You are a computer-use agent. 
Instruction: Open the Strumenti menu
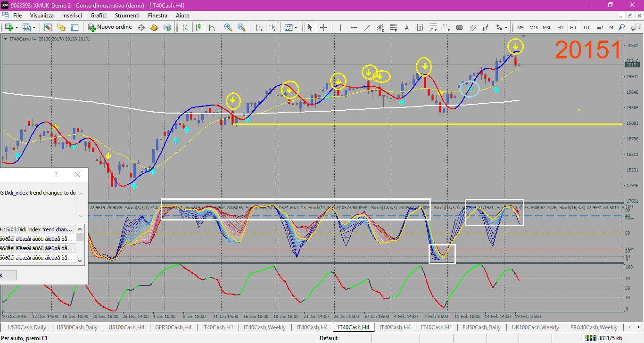pyautogui.click(x=127, y=16)
